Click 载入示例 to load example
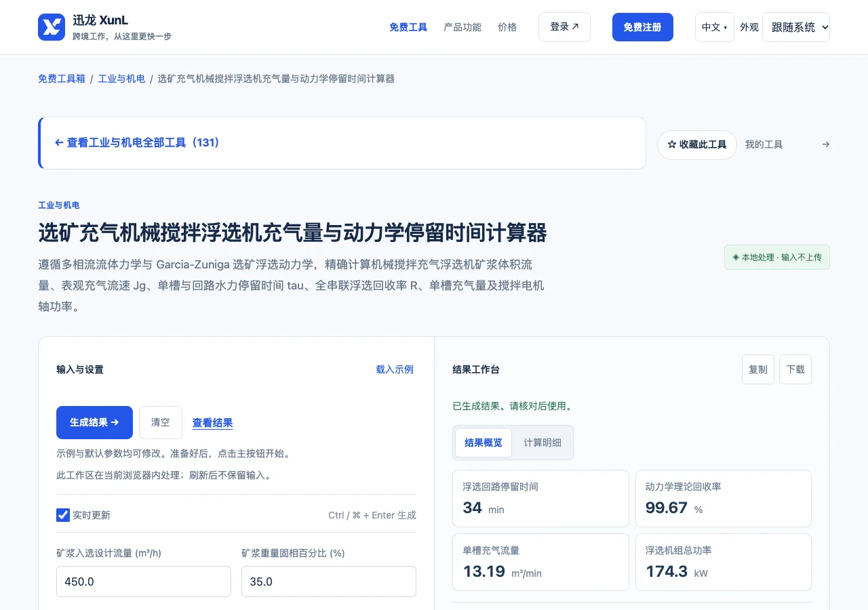The image size is (868, 610). [x=395, y=369]
